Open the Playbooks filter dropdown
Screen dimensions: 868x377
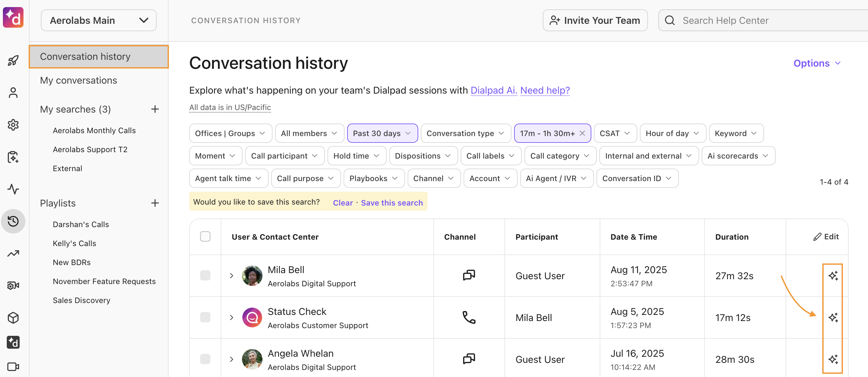374,179
